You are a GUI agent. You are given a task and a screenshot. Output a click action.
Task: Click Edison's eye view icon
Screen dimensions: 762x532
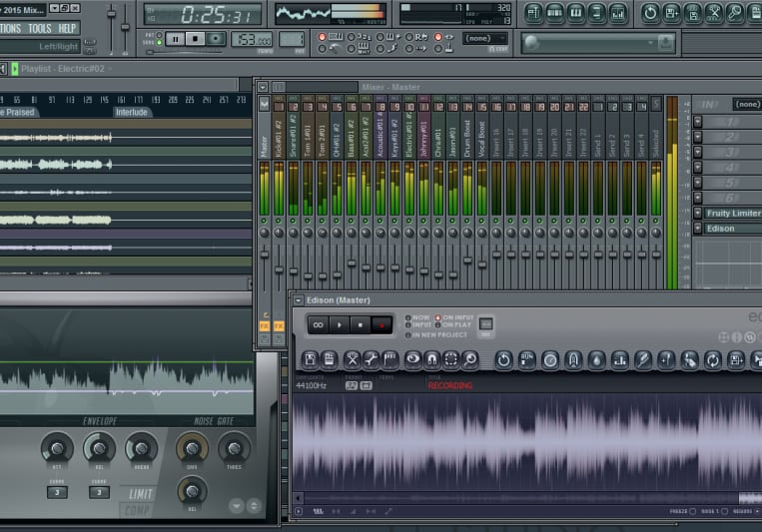[x=412, y=359]
